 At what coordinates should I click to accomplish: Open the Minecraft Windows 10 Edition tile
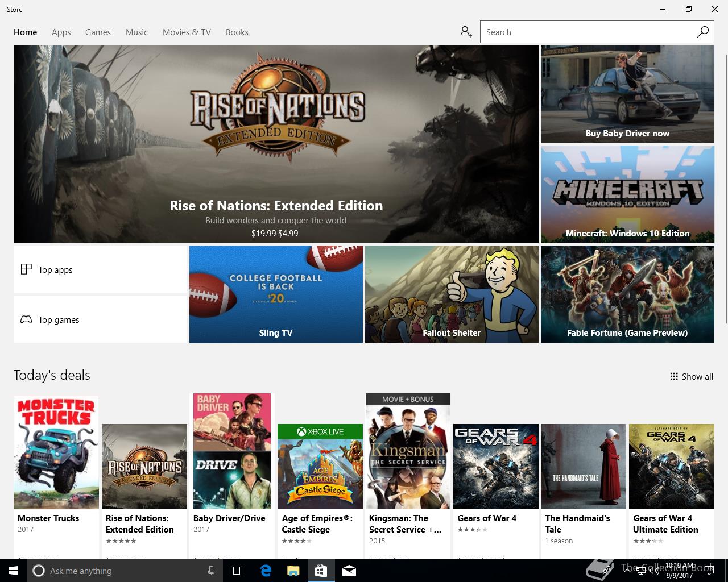627,194
